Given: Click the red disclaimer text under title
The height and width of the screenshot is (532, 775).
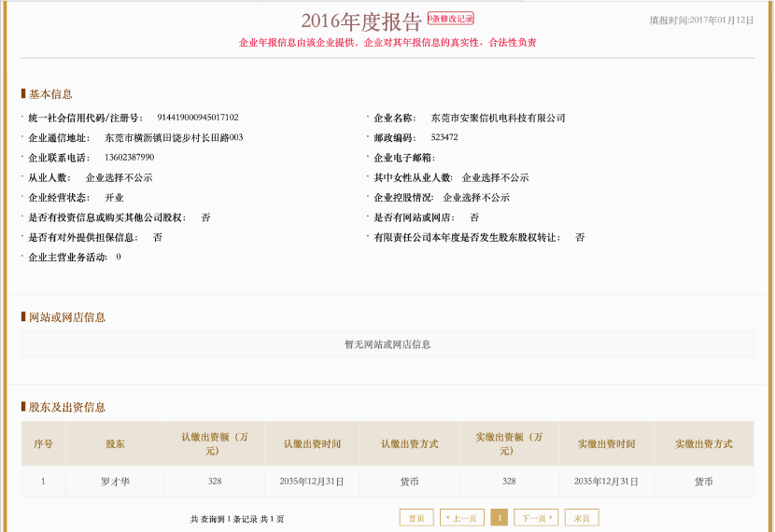Looking at the screenshot, I should pyautogui.click(x=387, y=43).
